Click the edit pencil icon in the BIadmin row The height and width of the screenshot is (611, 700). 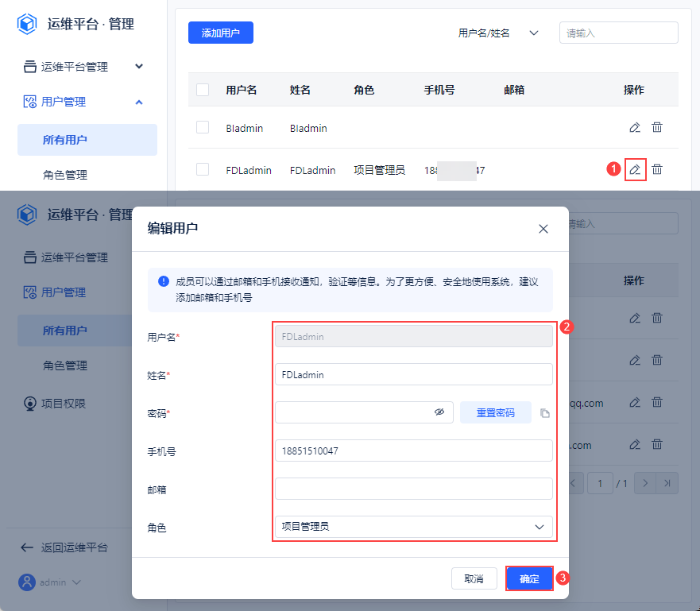click(635, 128)
